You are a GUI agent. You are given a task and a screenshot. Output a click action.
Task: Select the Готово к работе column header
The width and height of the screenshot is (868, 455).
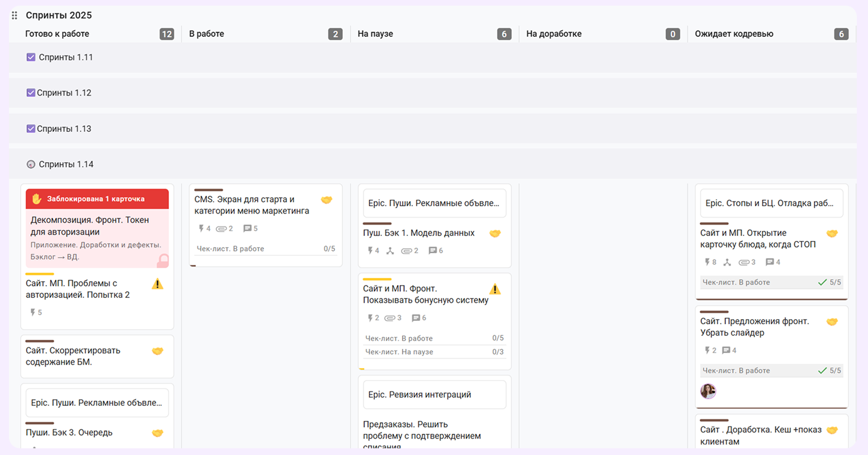pos(57,34)
